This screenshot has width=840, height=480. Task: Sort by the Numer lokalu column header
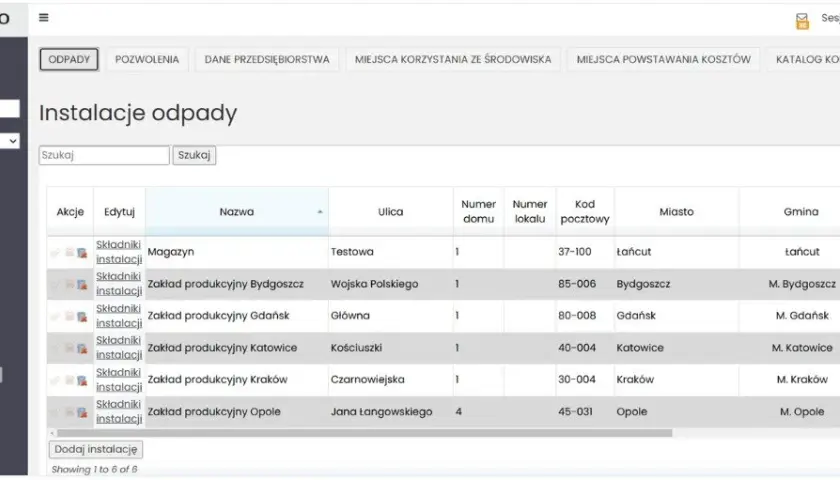point(530,212)
